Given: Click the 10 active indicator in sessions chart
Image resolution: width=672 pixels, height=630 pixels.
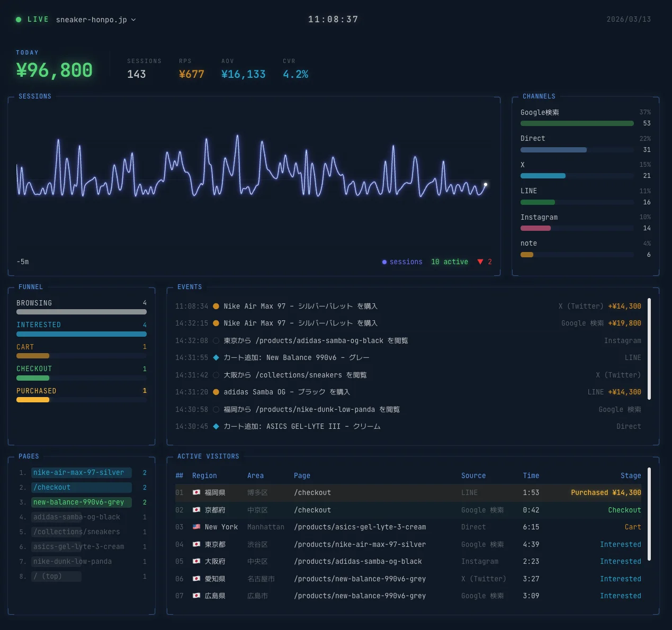Looking at the screenshot, I should pyautogui.click(x=449, y=262).
